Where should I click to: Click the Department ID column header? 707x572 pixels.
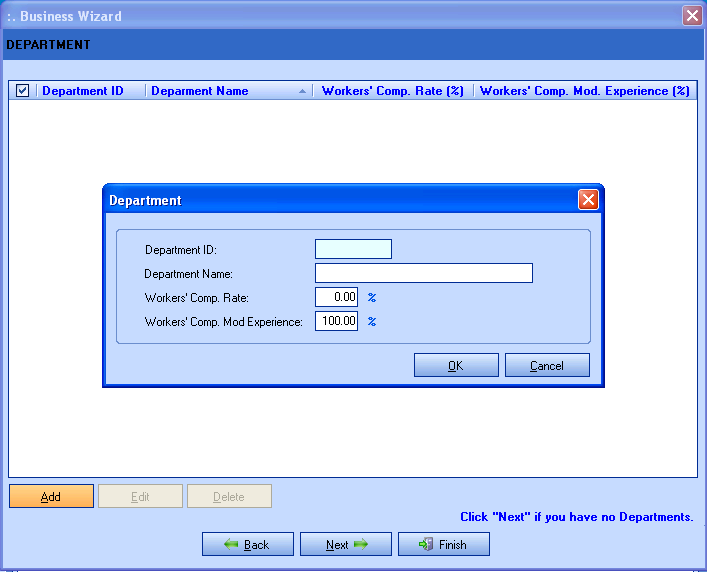(83, 91)
